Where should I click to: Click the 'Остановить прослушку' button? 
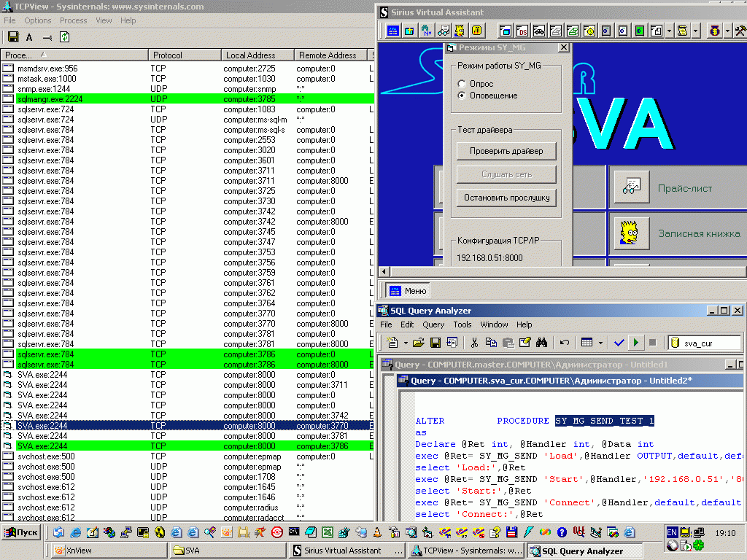(506, 198)
